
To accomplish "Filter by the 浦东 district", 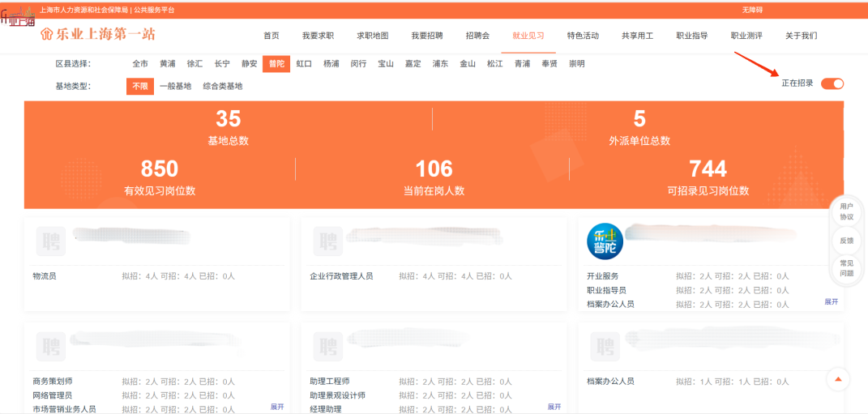I will [440, 64].
